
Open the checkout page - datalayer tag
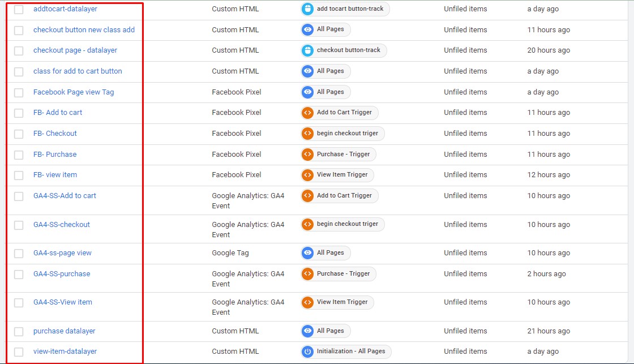(x=75, y=50)
